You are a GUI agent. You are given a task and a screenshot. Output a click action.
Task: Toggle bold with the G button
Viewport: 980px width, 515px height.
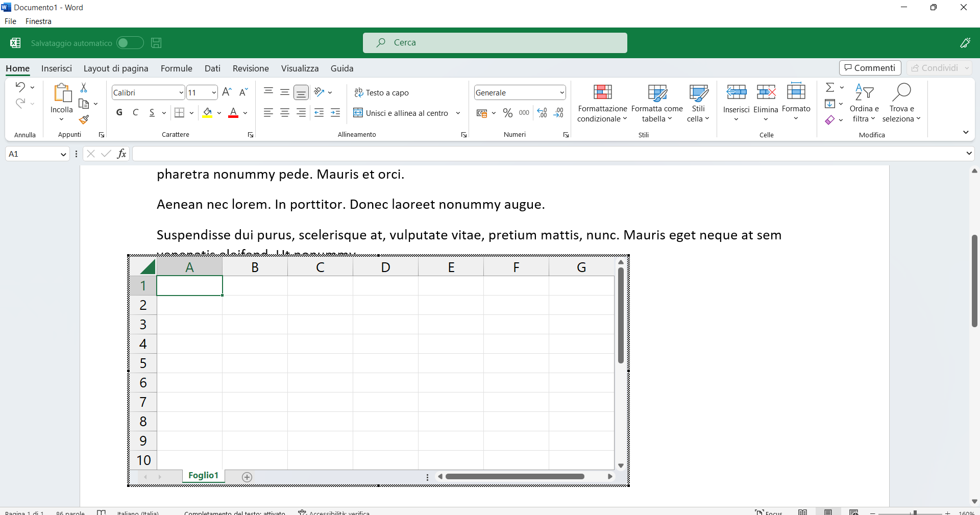119,113
